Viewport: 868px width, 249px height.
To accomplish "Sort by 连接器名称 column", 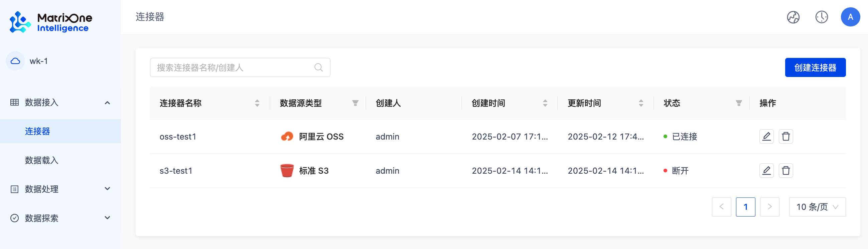I will coord(257,103).
